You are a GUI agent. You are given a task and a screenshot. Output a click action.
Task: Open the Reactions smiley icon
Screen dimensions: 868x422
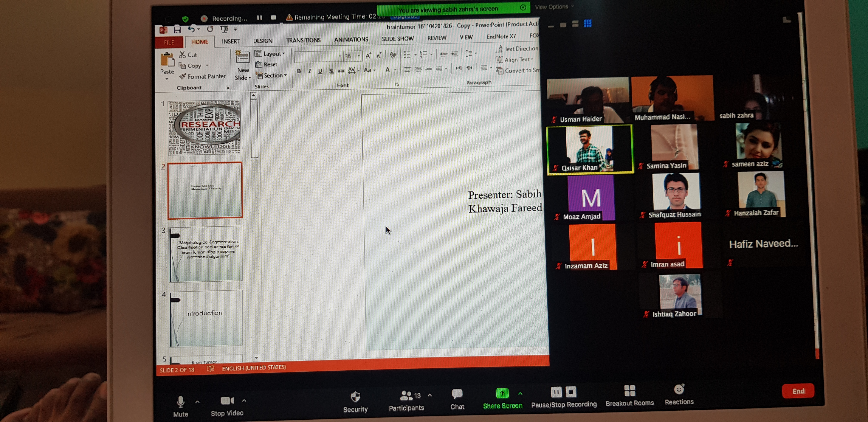679,389
